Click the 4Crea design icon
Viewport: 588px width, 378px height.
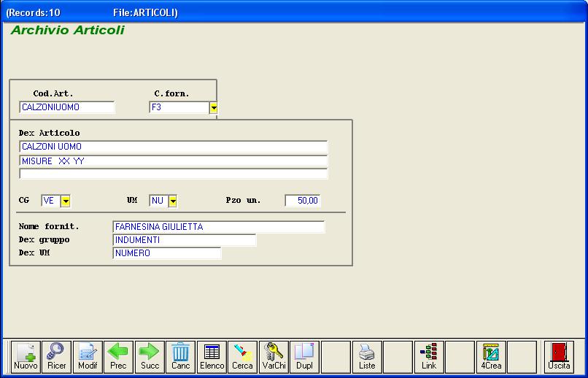tap(491, 356)
